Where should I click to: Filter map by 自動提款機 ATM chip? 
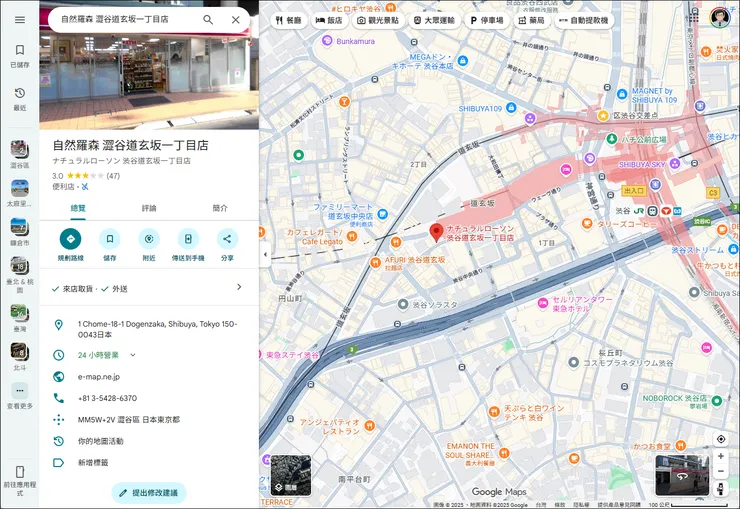pyautogui.click(x=584, y=20)
